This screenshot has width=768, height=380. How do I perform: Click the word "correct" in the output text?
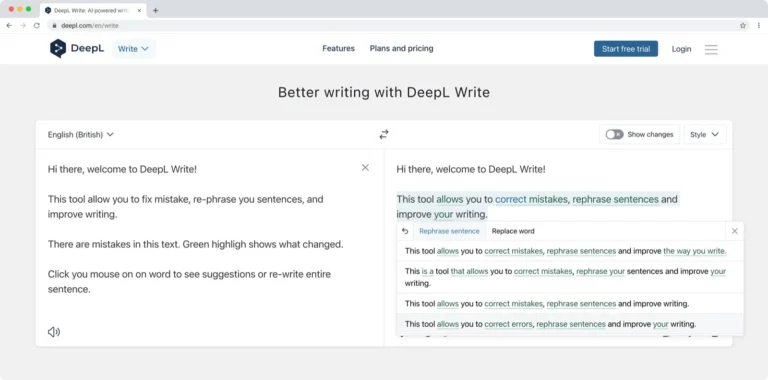click(x=511, y=199)
